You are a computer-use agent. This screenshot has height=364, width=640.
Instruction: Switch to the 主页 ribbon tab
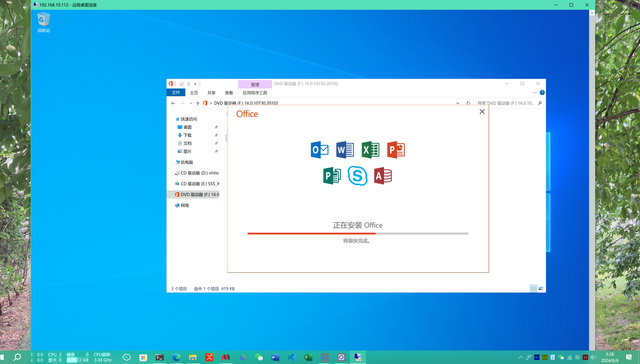tap(194, 93)
